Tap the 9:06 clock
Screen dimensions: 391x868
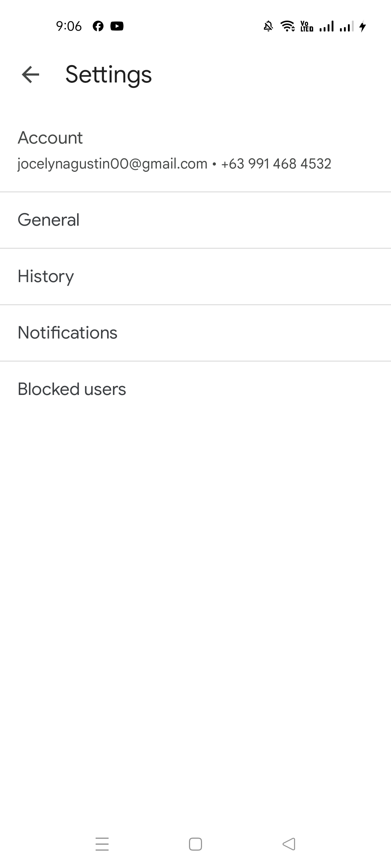coord(69,26)
